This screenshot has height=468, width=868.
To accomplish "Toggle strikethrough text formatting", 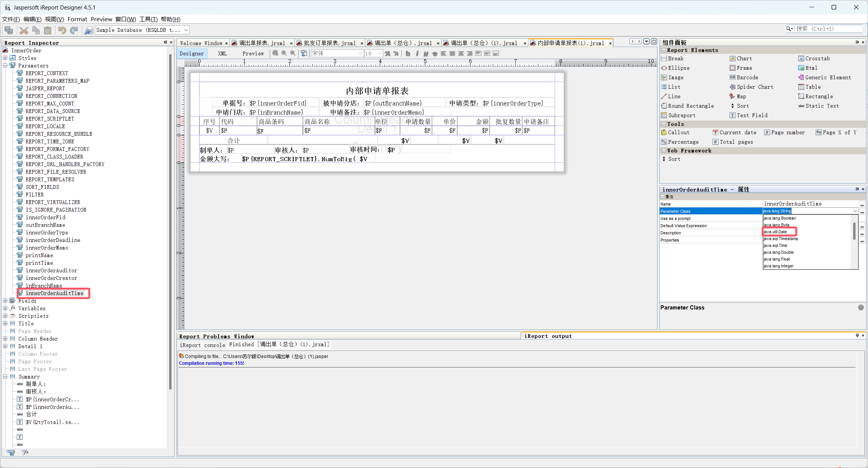I will pos(434,53).
